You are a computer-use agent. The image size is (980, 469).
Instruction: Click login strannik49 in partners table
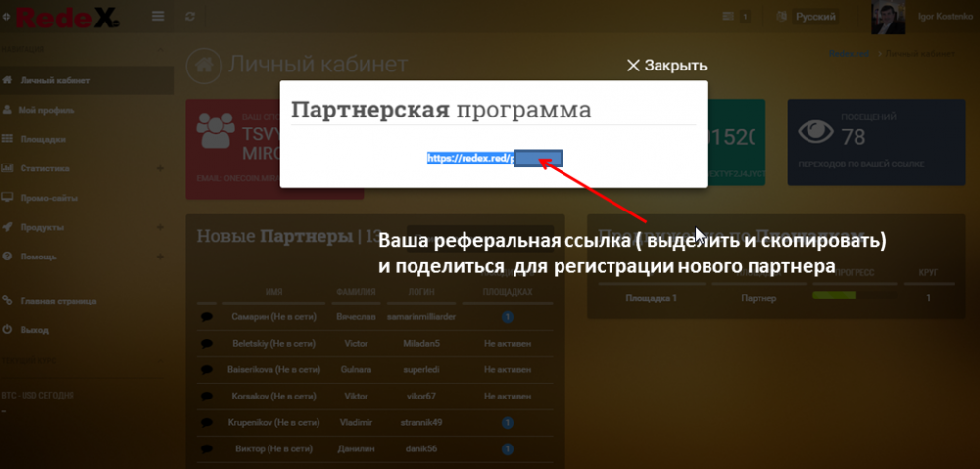[420, 422]
